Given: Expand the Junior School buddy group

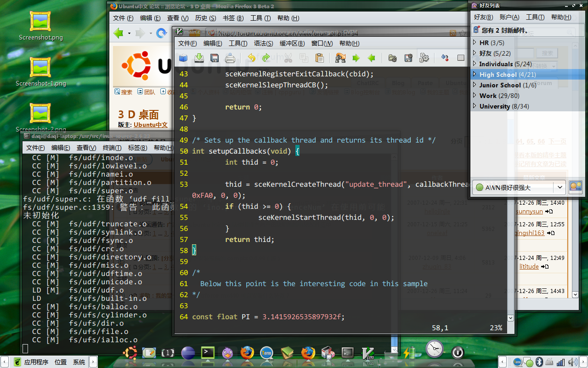Looking at the screenshot, I should pyautogui.click(x=475, y=85).
